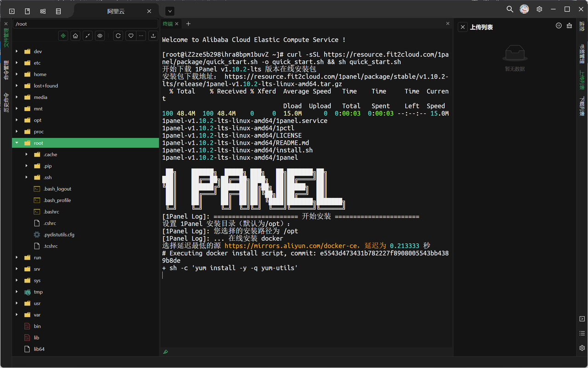Pause uploads in the upload list

tap(559, 26)
